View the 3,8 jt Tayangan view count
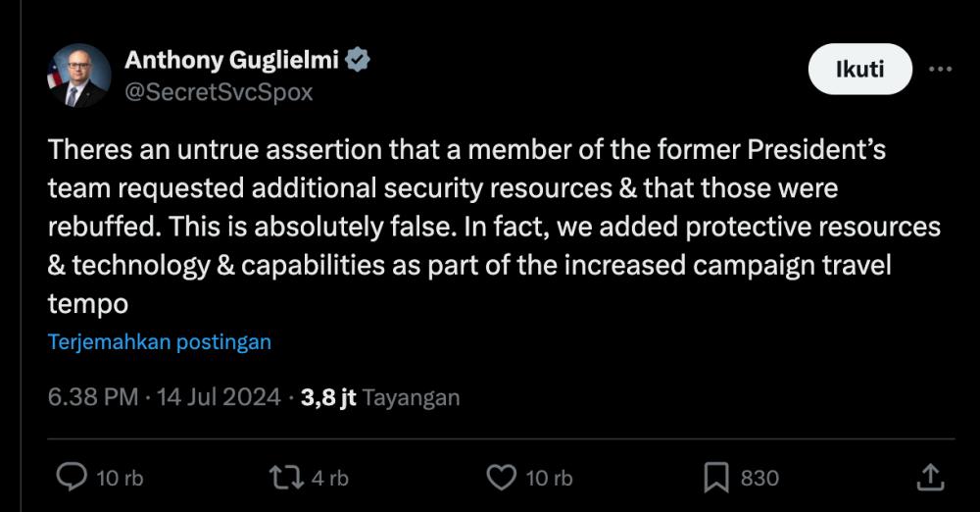The image size is (980, 512). click(380, 397)
